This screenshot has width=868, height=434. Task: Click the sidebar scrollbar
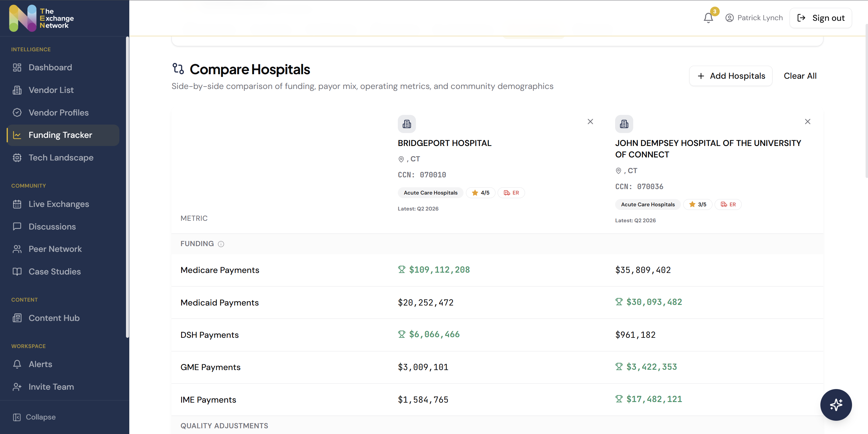127,187
